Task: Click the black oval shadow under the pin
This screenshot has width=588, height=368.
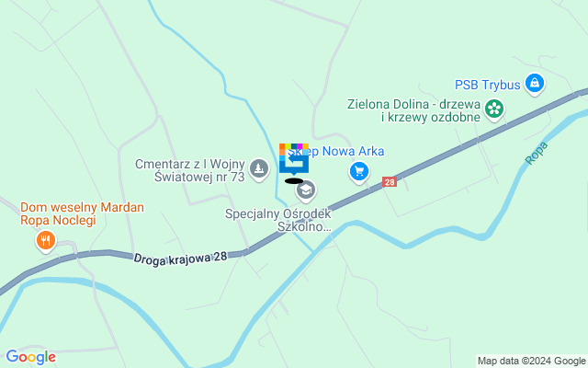Action: click(x=294, y=181)
